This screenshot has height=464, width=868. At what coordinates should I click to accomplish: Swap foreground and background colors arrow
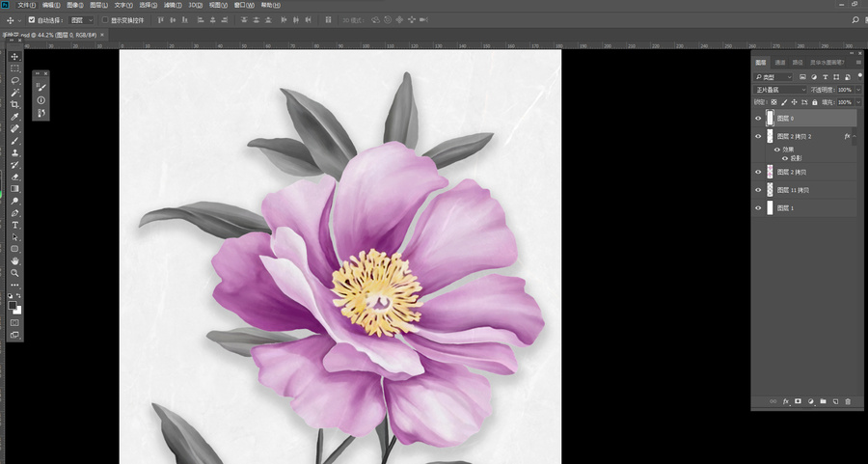pos(19,296)
